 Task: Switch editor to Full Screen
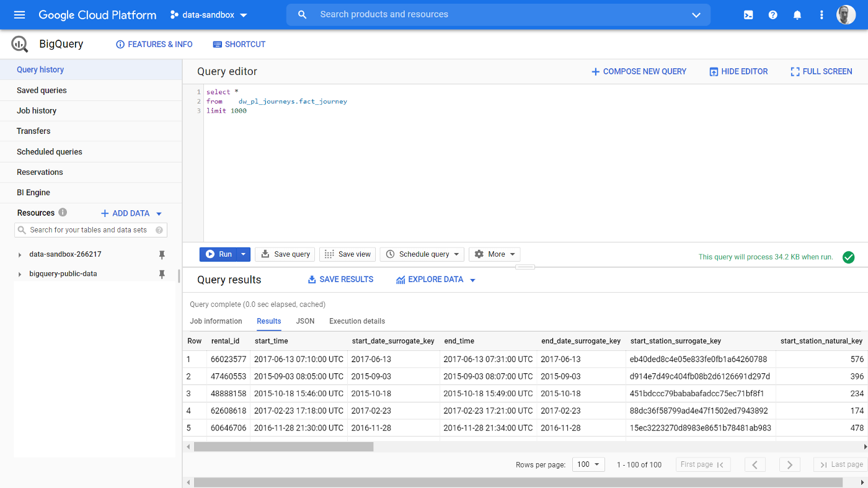click(x=821, y=72)
